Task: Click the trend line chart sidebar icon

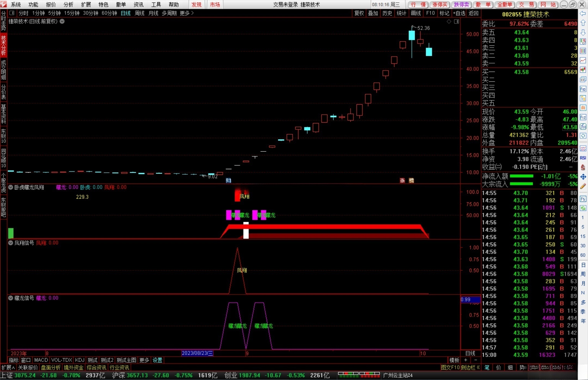Action: pos(583,60)
